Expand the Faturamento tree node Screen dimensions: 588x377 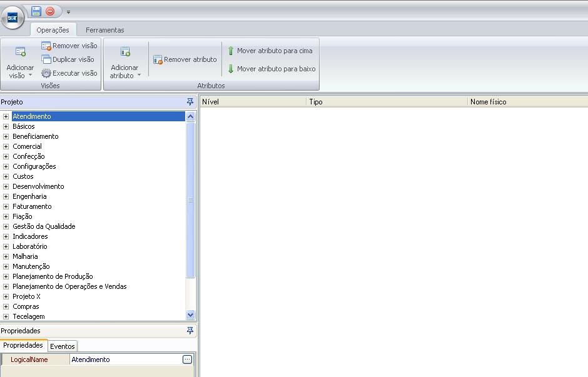tap(6, 206)
